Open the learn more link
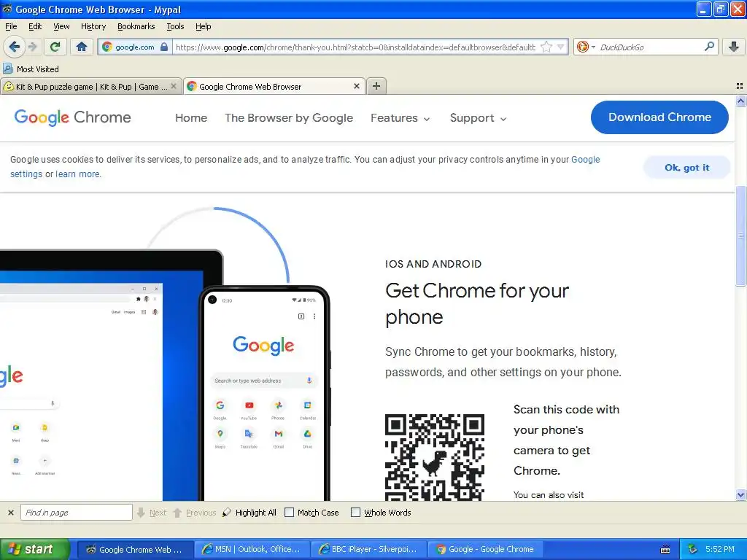The height and width of the screenshot is (560, 747). point(77,174)
